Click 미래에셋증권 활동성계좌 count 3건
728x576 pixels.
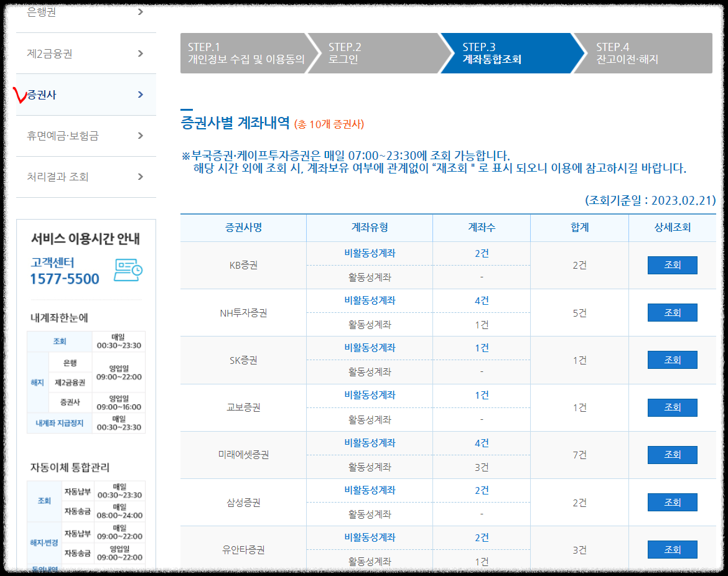[x=482, y=467]
